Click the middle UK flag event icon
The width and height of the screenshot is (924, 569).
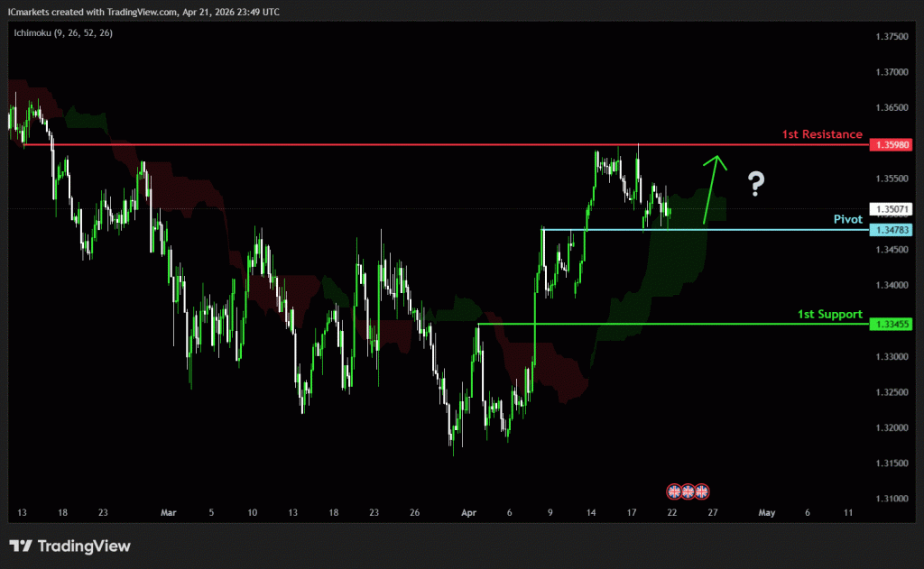coord(688,491)
